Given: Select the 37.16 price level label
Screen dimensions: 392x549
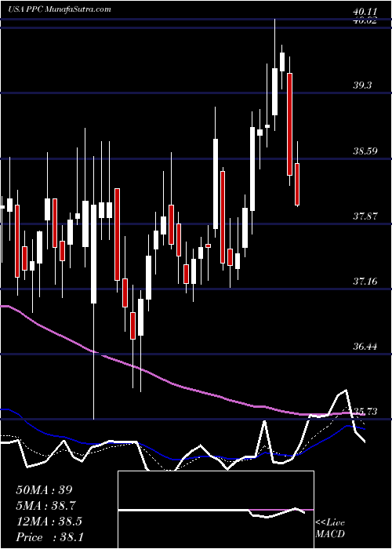Looking at the screenshot, I should click(x=366, y=281).
